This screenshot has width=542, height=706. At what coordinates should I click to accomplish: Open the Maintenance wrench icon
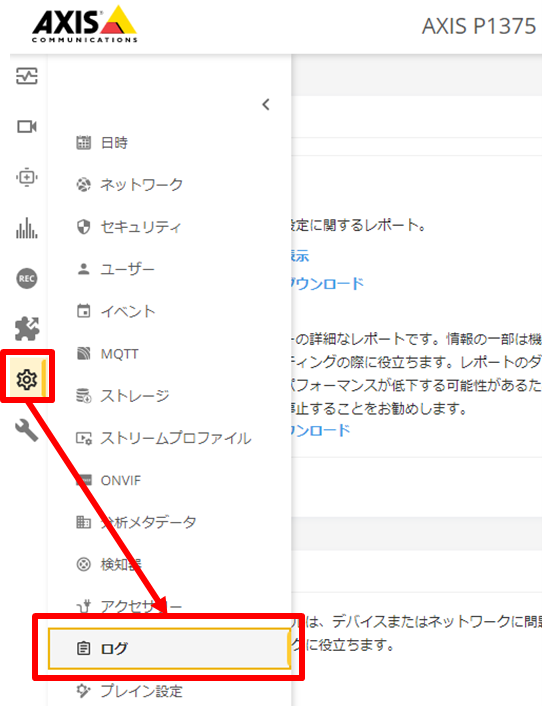tap(27, 430)
